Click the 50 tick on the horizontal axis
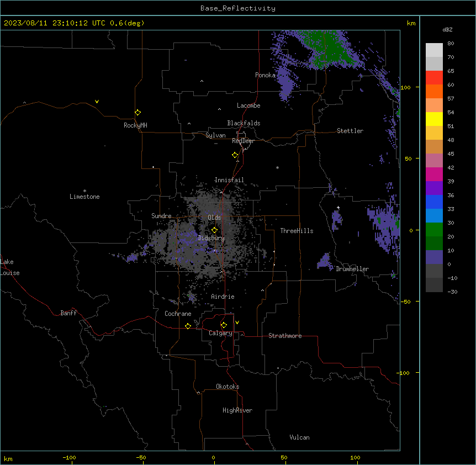The height and width of the screenshot is (465, 476). point(284,457)
